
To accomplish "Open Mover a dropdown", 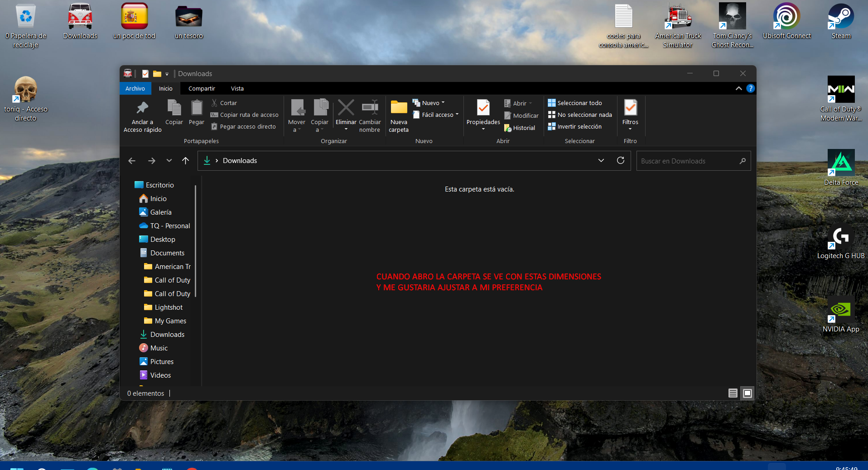I will click(x=297, y=116).
